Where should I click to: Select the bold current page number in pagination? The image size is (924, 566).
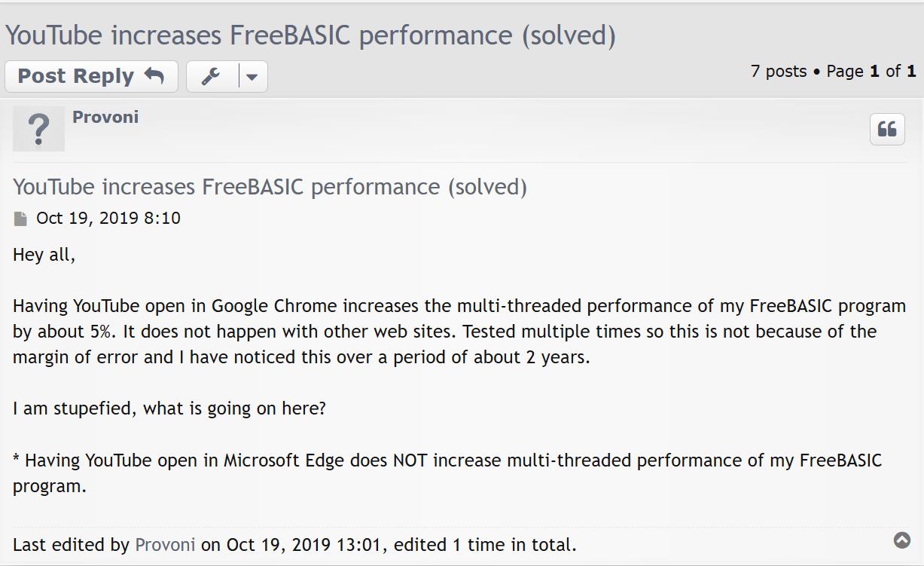874,72
